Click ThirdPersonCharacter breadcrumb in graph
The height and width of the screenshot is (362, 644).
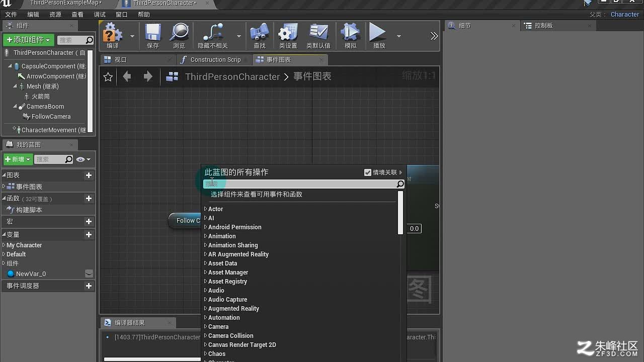pyautogui.click(x=232, y=76)
